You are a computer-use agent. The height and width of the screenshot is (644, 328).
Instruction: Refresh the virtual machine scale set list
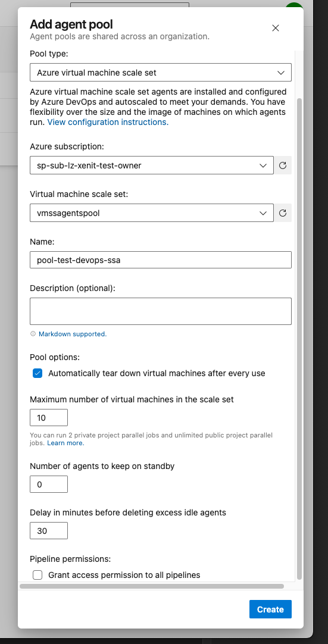pos(283,213)
